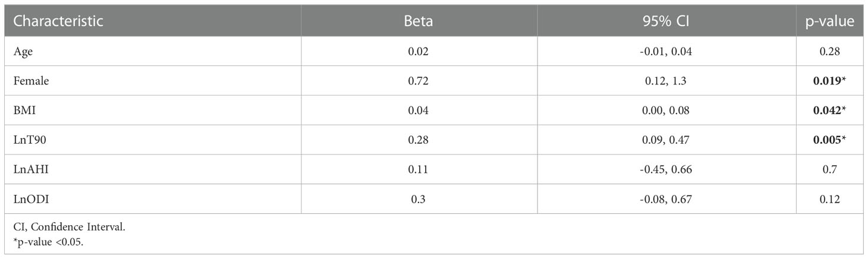
Task: Click the p-value column header
Action: (831, 21)
